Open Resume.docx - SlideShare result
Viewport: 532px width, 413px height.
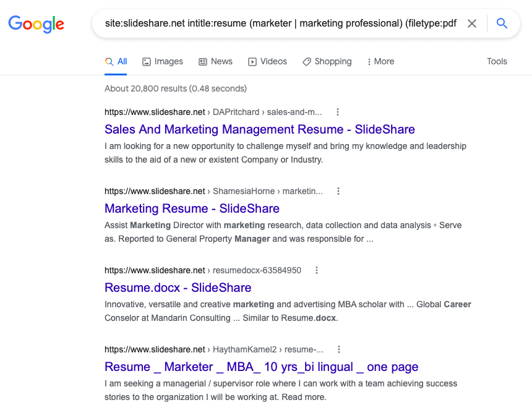(x=178, y=287)
